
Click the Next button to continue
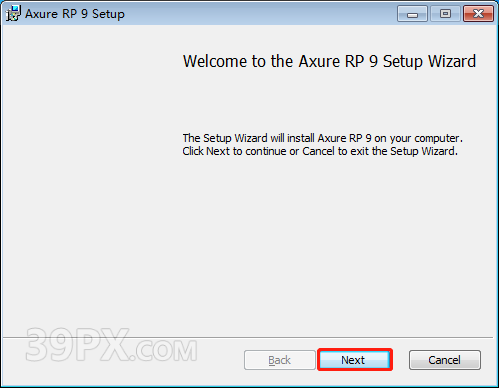coord(355,360)
